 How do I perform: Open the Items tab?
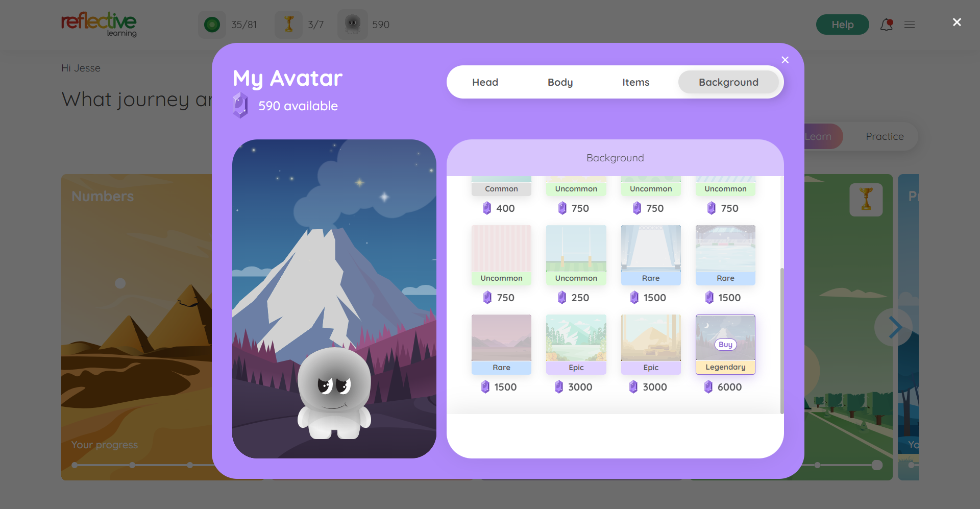[635, 82]
